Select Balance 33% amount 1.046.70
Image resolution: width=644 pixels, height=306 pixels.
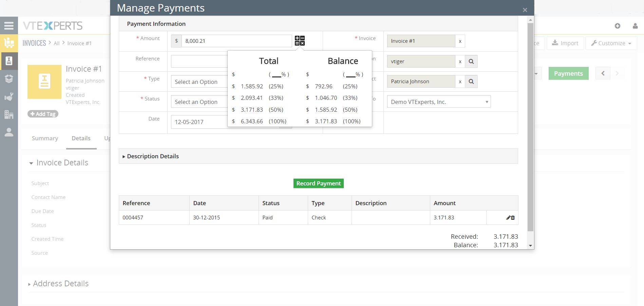[x=326, y=98]
